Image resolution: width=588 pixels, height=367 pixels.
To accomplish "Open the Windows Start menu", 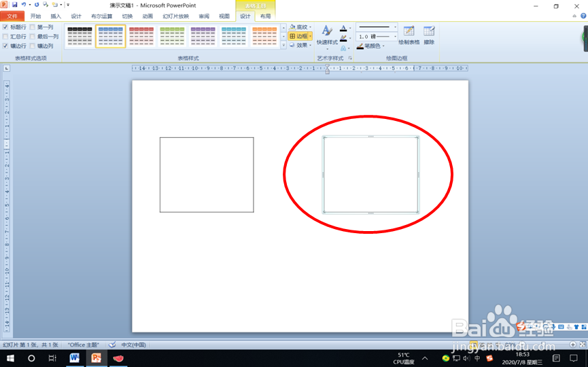I will pos(10,358).
